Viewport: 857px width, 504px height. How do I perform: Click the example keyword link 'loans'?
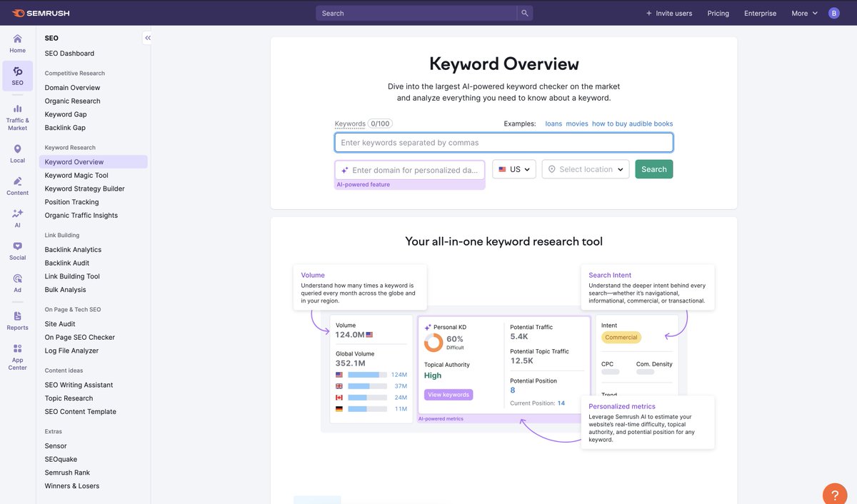(553, 124)
